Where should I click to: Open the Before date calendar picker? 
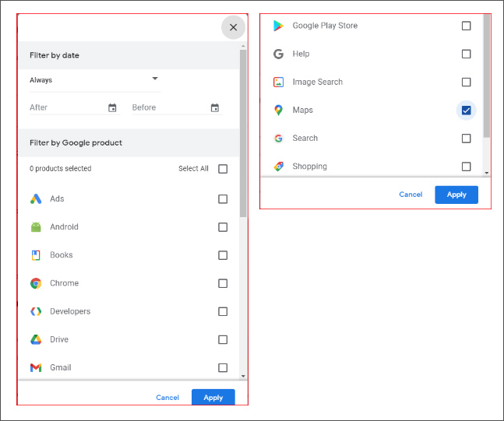click(x=215, y=108)
